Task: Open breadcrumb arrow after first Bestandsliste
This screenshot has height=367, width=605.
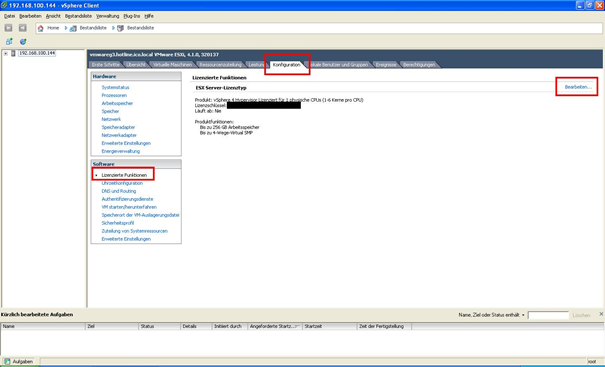Action: click(x=113, y=28)
